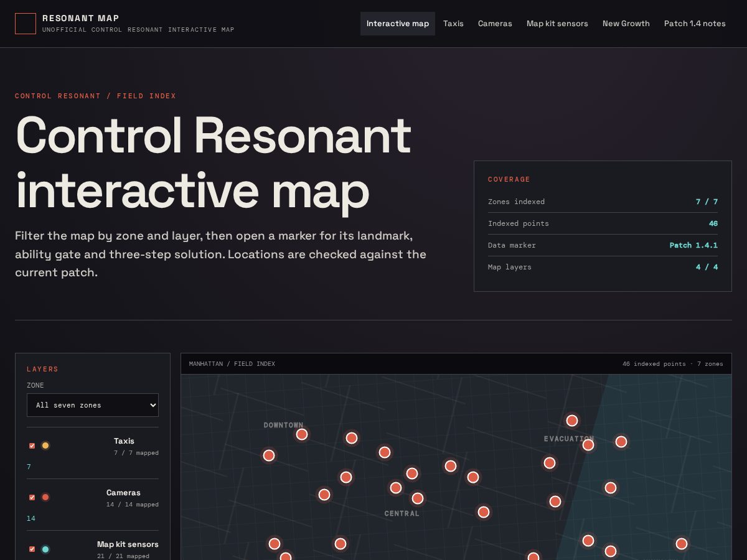Open the map marker touching the DOWNTOWN label

coord(302,434)
